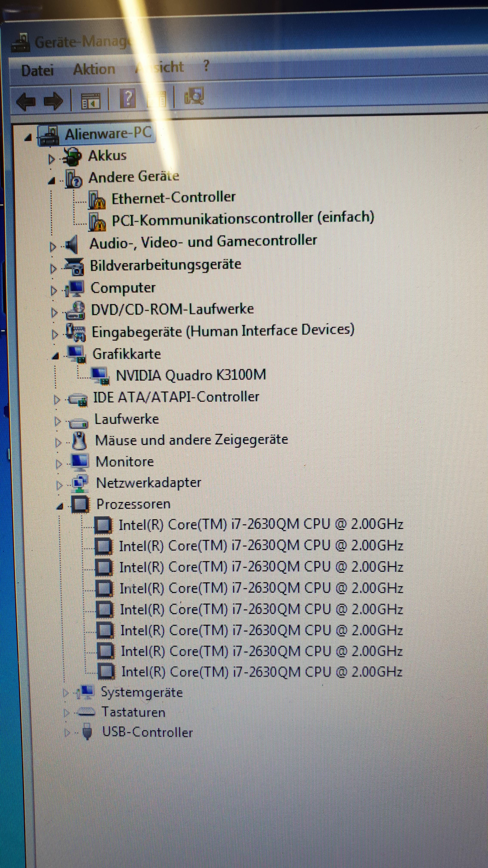The width and height of the screenshot is (488, 868).
Task: Expand the Computer category
Action: (54, 290)
